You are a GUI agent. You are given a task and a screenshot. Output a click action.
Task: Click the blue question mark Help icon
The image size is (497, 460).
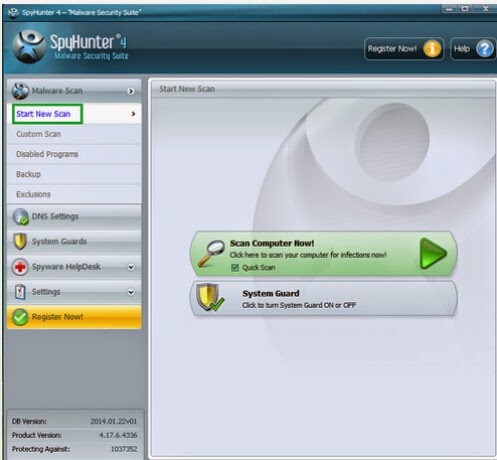coord(484,49)
